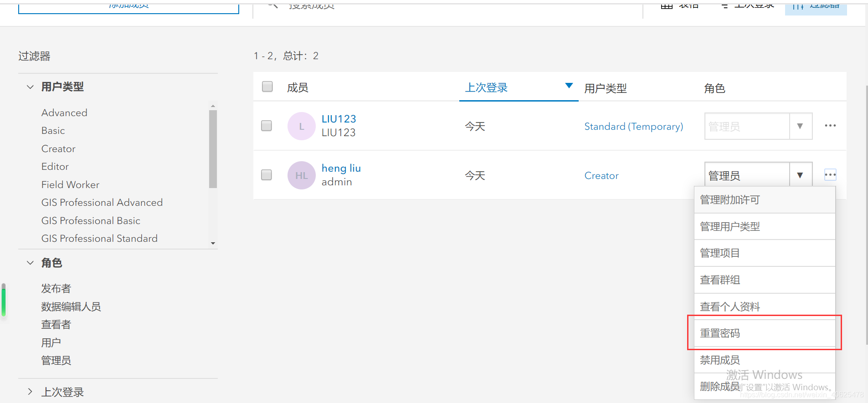This screenshot has width=868, height=403.
Task: Expand the 上次登录 filter section
Action: tap(30, 392)
